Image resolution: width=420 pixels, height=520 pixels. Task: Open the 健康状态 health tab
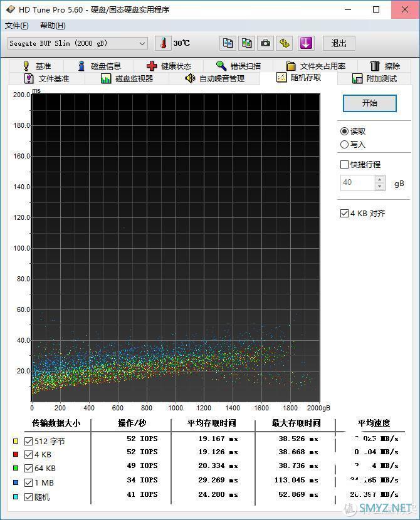tap(169, 66)
